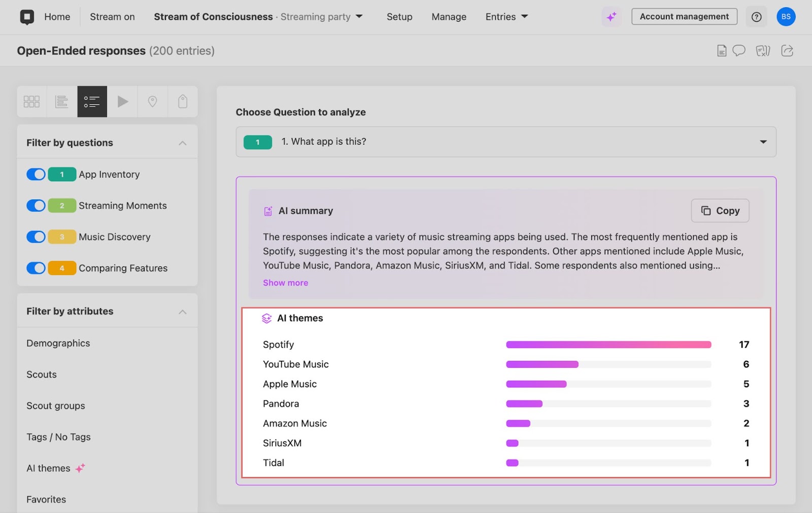The width and height of the screenshot is (812, 513).
Task: Toggle off the Streaming Moments filter
Action: tap(36, 206)
